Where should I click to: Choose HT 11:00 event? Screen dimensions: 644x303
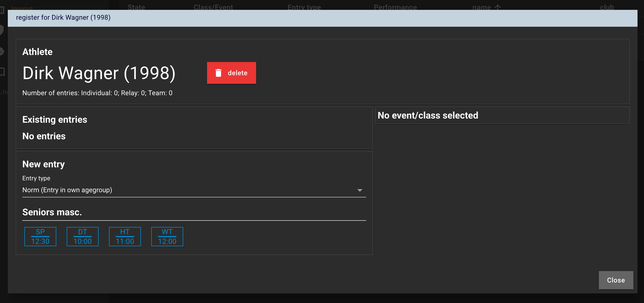pos(125,236)
